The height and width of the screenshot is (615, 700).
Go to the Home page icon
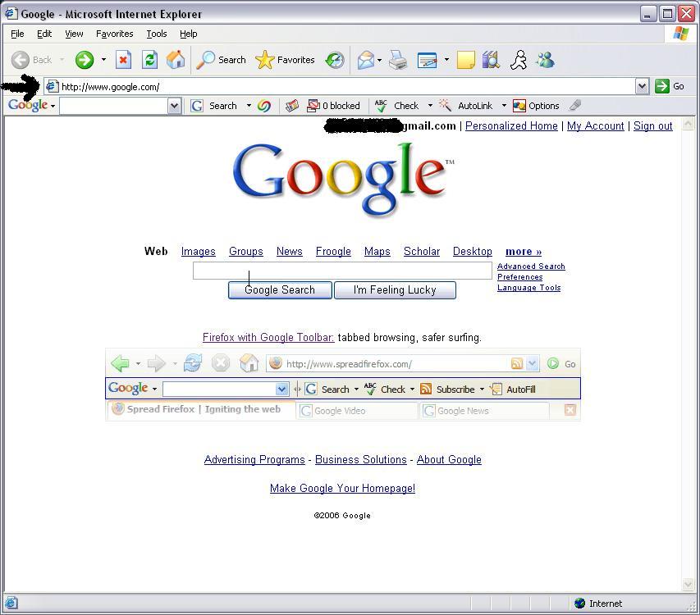[176, 60]
